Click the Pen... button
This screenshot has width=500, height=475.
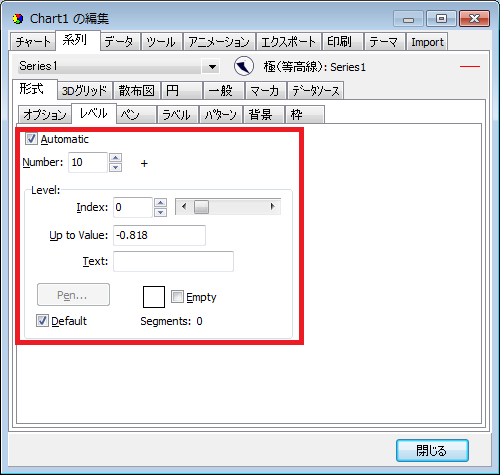pos(73,295)
